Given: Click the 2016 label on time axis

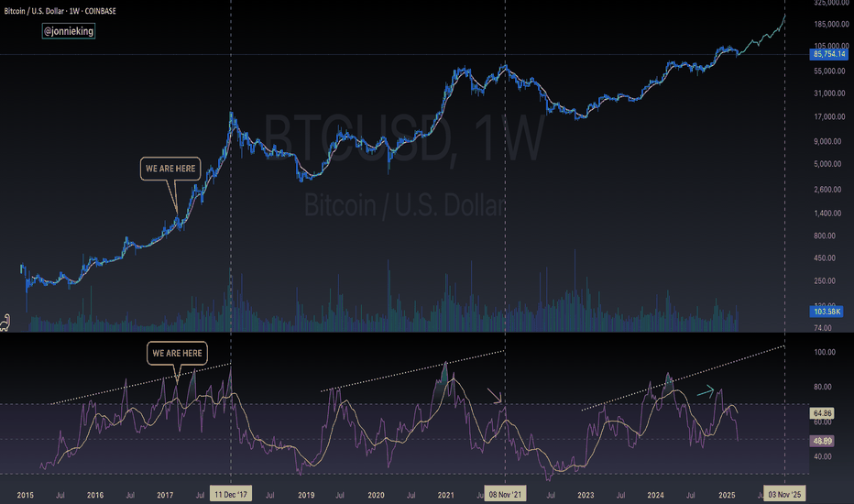Looking at the screenshot, I should 94,495.
